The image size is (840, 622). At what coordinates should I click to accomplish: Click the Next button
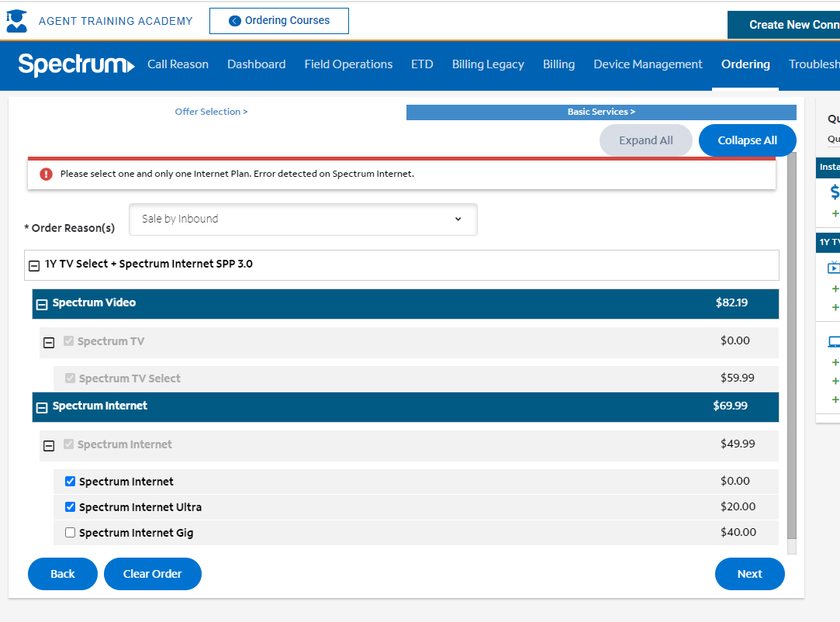[749, 574]
